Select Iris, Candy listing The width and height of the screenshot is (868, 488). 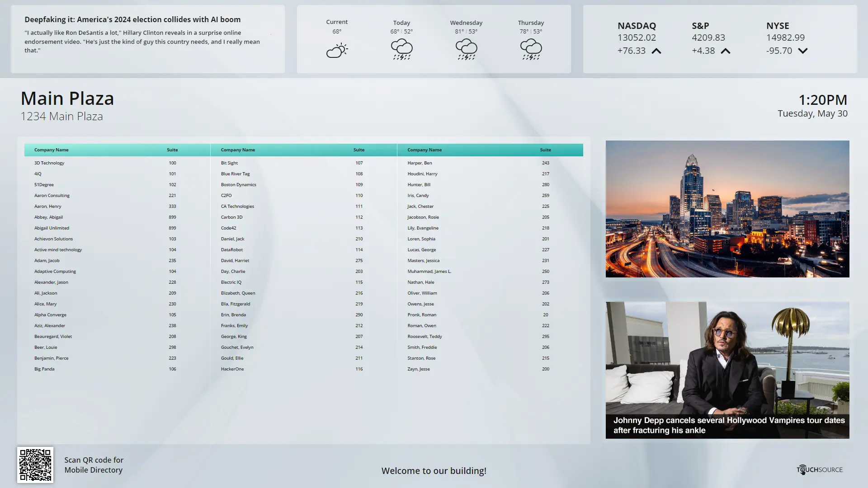[490, 196]
